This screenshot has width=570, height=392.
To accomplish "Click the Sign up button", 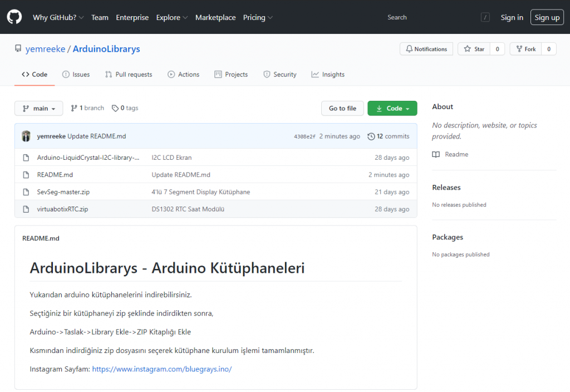I will tap(547, 17).
